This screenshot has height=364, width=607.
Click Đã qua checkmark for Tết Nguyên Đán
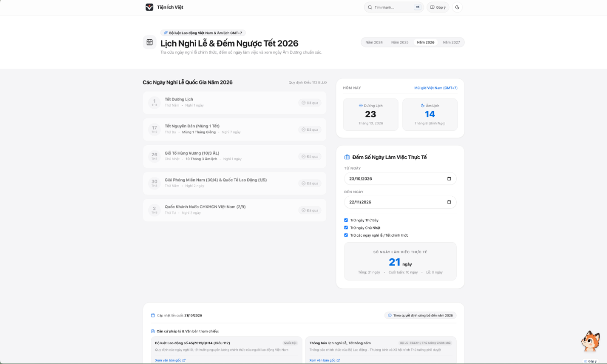coord(303,129)
